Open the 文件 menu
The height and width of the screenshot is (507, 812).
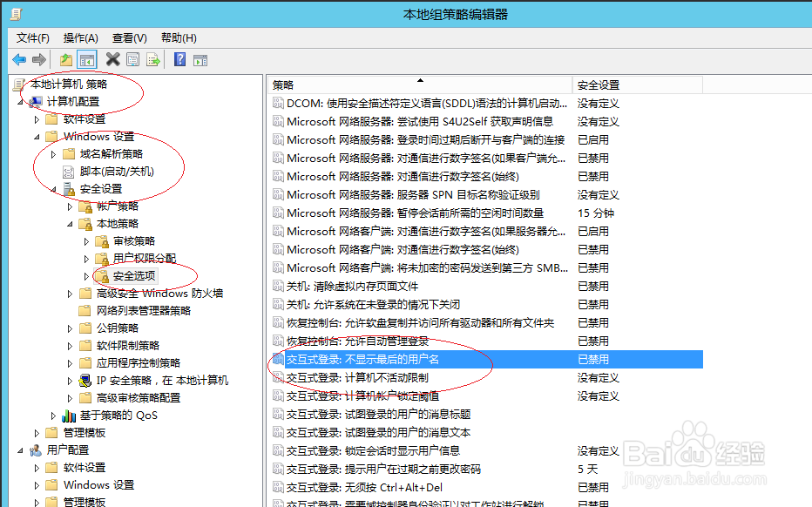[x=32, y=37]
